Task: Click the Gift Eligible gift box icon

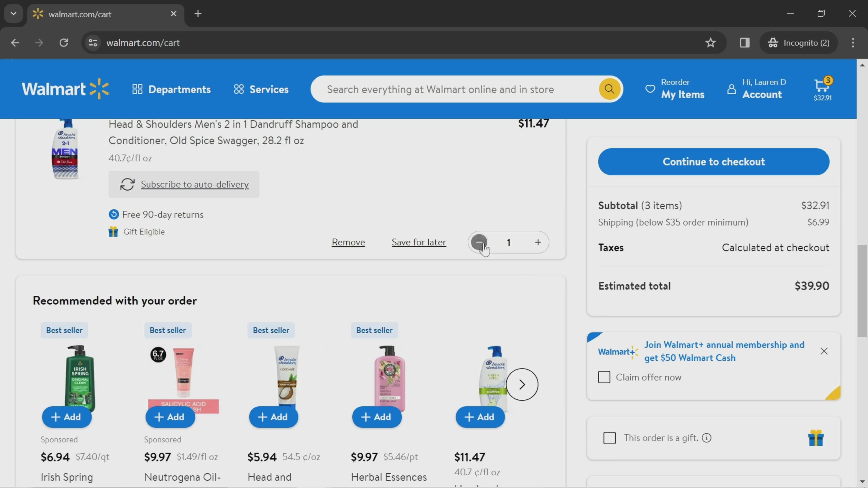Action: [x=113, y=232]
